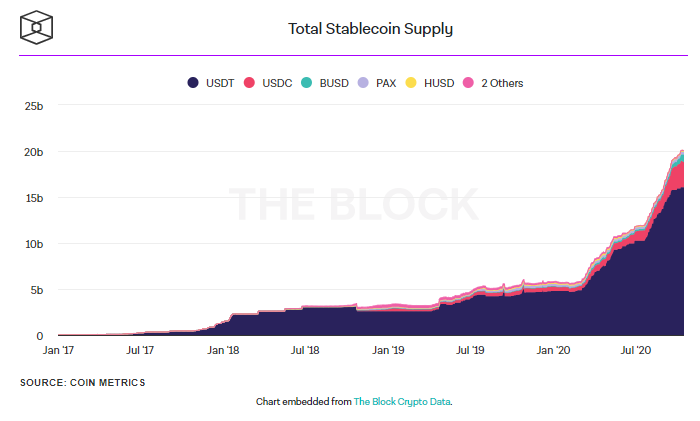Click the Jan '19 x-axis label
The image size is (700, 421).
tap(387, 351)
